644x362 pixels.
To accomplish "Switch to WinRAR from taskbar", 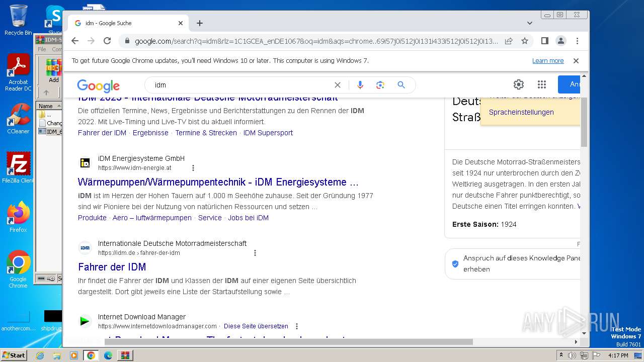I will [x=125, y=355].
